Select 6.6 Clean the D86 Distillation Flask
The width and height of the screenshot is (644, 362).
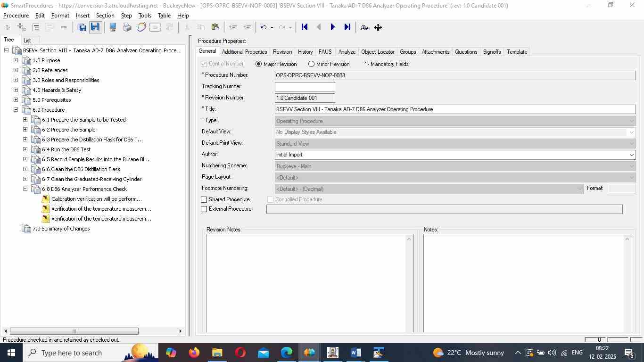81,169
